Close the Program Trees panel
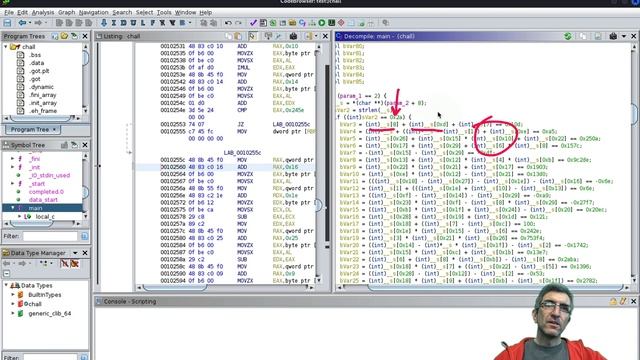Image resolution: width=640 pixels, height=360 pixels. click(85, 36)
